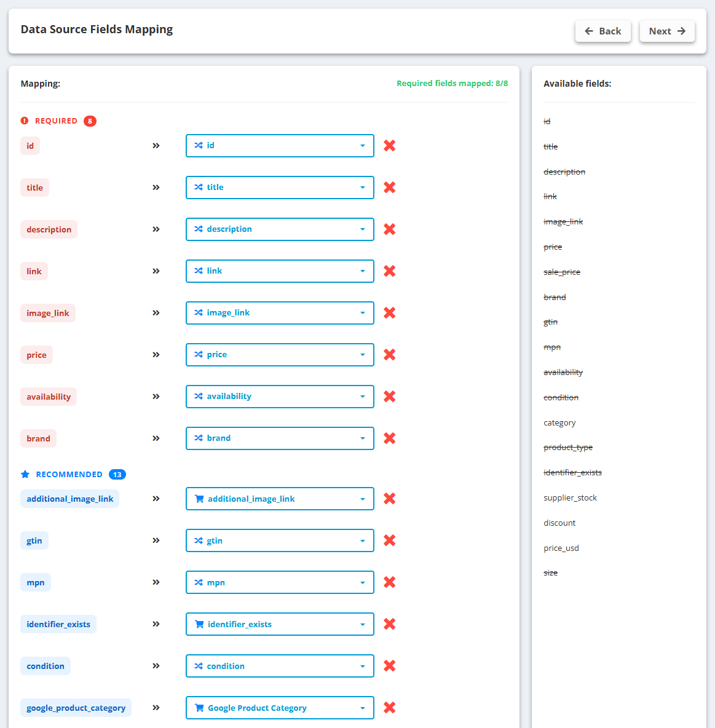
Task: Open the identifier_exists mapping dropdown
Action: coord(280,624)
